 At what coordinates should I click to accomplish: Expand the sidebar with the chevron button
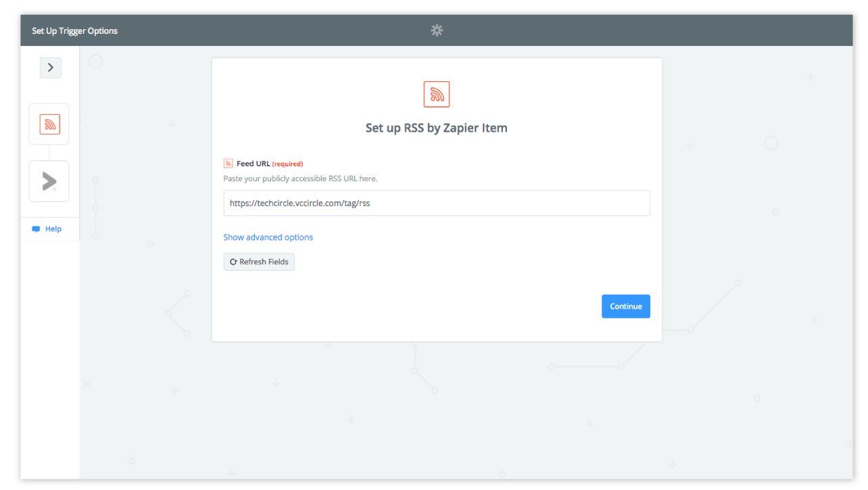51,68
